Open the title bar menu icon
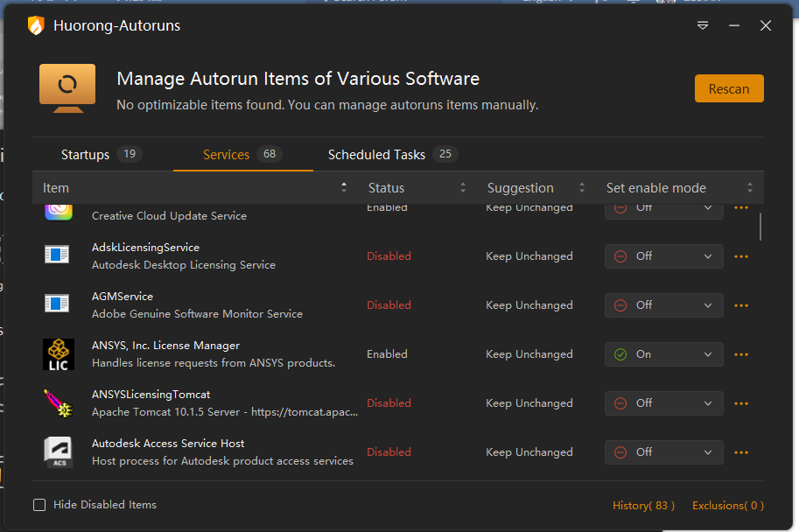Screen dimensions: 799x532 click(x=703, y=25)
